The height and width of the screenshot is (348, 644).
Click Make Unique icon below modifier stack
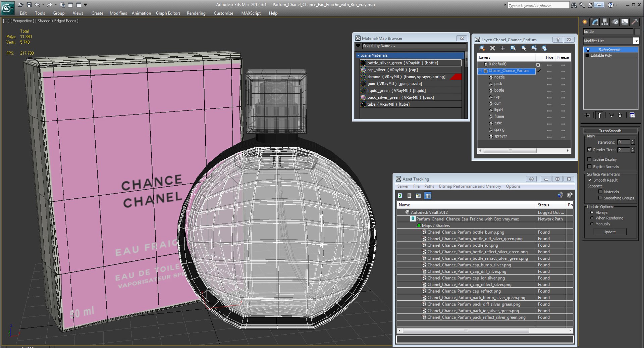tap(611, 115)
